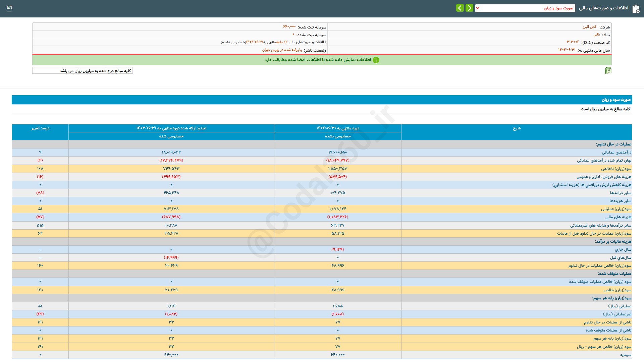Viewport: 644px width, 362px height.
Task: Click the green right arrow navigation button
Action: [469, 8]
